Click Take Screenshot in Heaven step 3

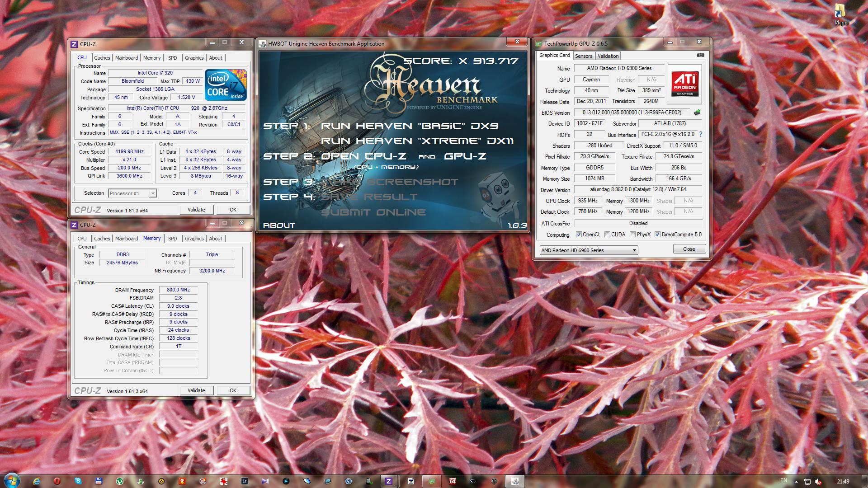pos(390,182)
